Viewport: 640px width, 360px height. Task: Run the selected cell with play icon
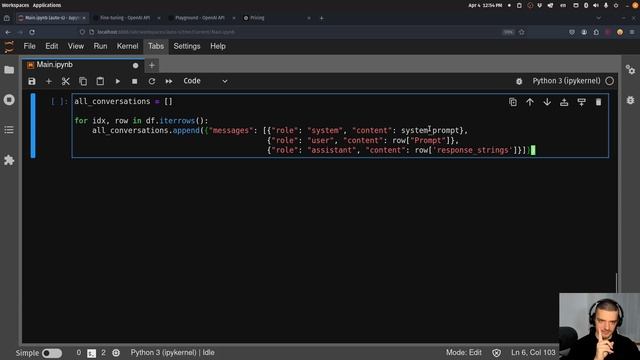(x=118, y=81)
